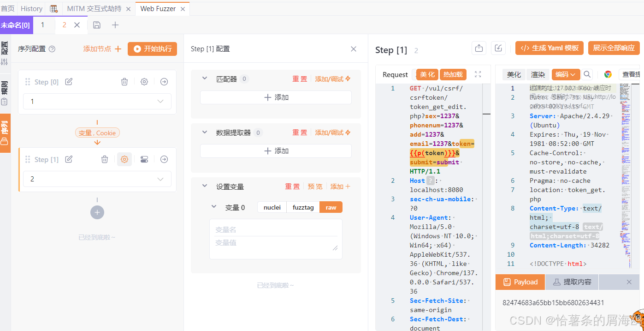The image size is (644, 331).
Task: Open the Step [1] request dropdown
Action: (x=97, y=179)
